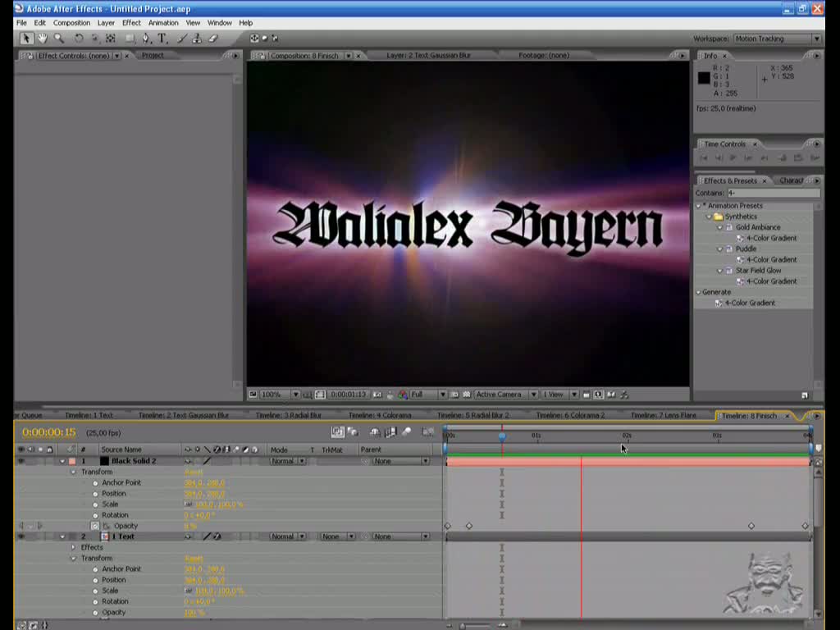Click second Opacity keyframe on Black Solid 2
840x630 pixels.
[x=469, y=526]
